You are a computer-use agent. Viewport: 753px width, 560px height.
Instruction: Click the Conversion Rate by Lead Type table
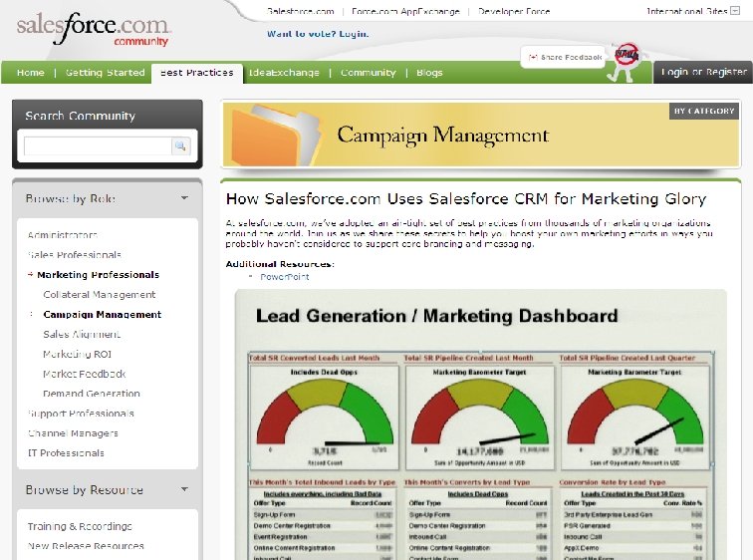(x=633, y=523)
